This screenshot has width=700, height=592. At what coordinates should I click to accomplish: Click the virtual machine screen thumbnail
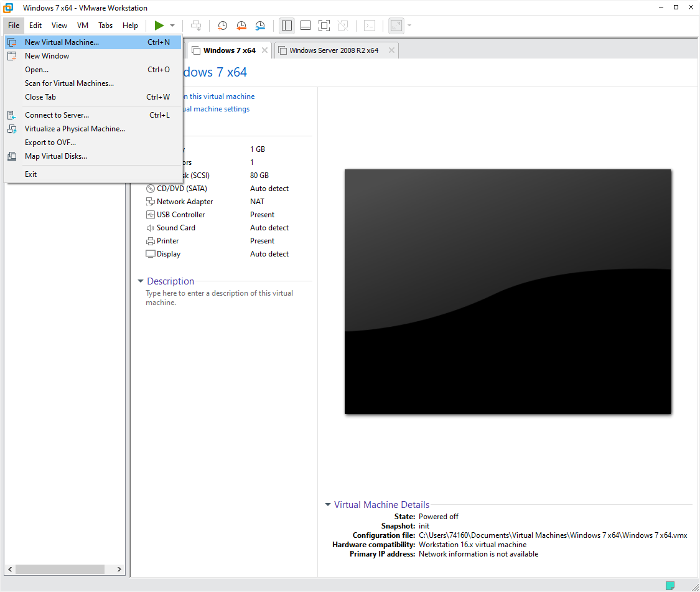point(508,291)
